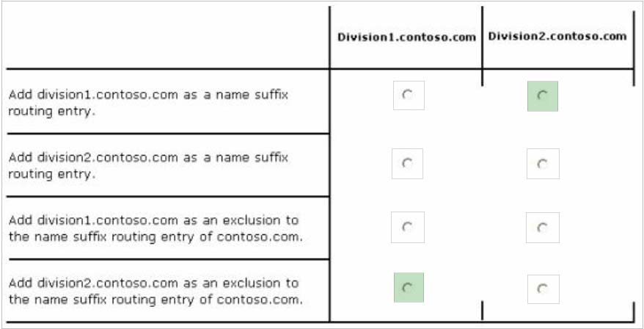Viewport: 644px width, 329px height.
Task: Click the blank top-left header cell
Action: click(x=165, y=37)
